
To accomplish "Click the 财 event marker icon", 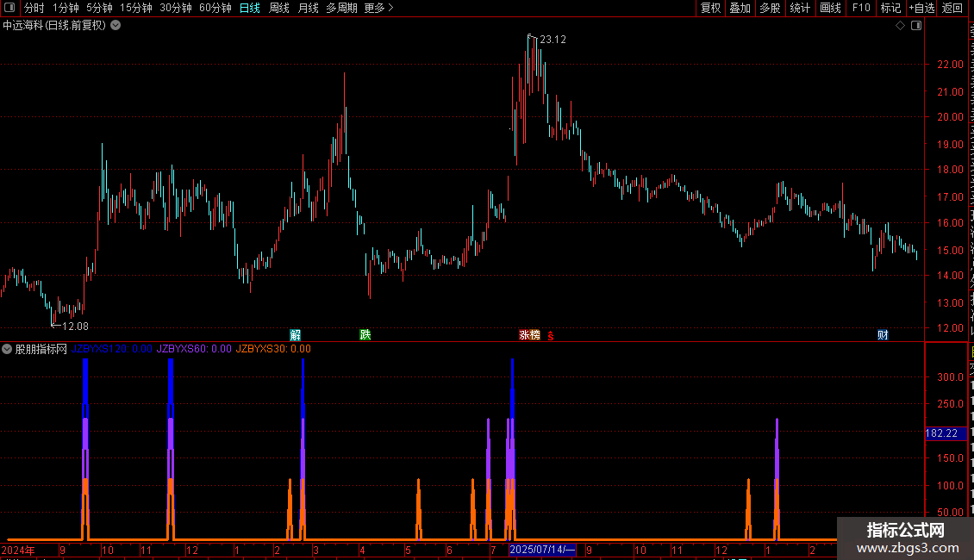I will pos(883,335).
